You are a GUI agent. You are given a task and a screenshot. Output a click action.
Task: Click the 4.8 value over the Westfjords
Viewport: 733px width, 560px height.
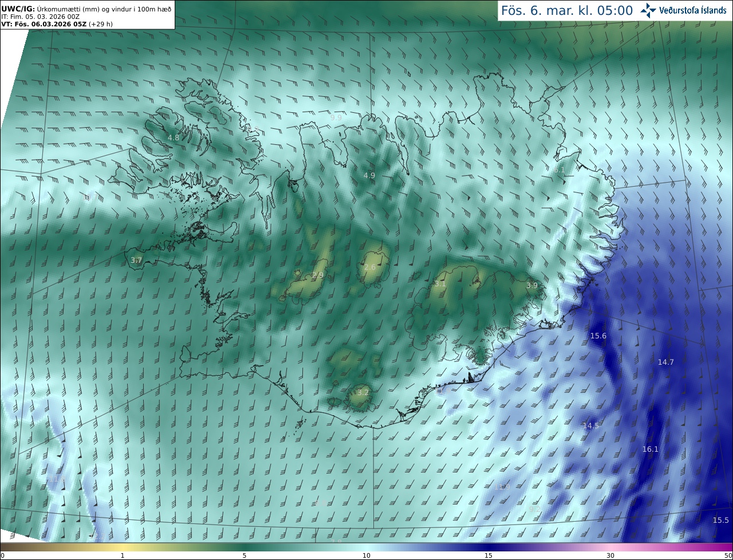[174, 138]
